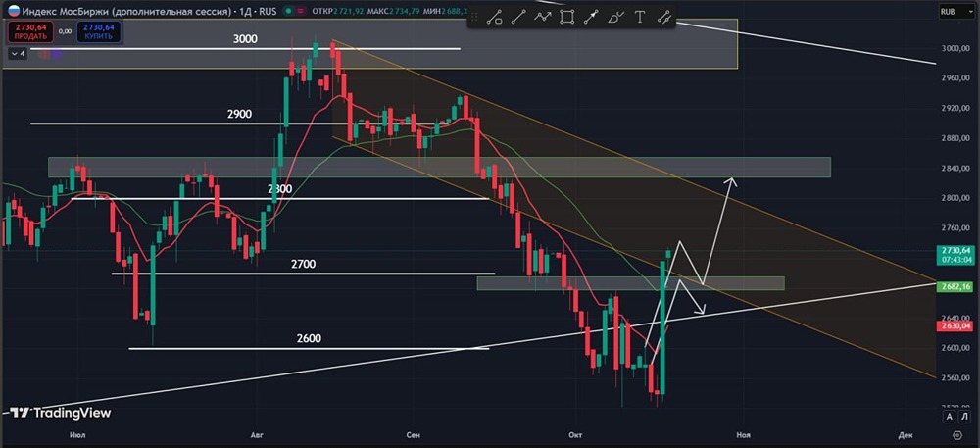
Task: Click the 3 000,00 price scale value
Action: [954, 48]
